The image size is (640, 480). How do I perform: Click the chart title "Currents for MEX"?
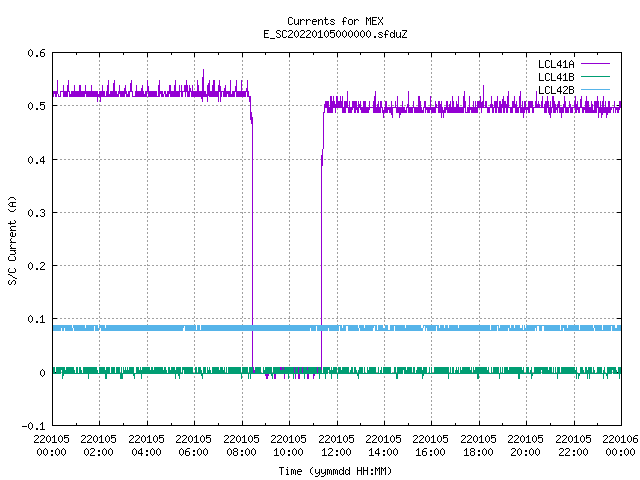[x=335, y=21]
